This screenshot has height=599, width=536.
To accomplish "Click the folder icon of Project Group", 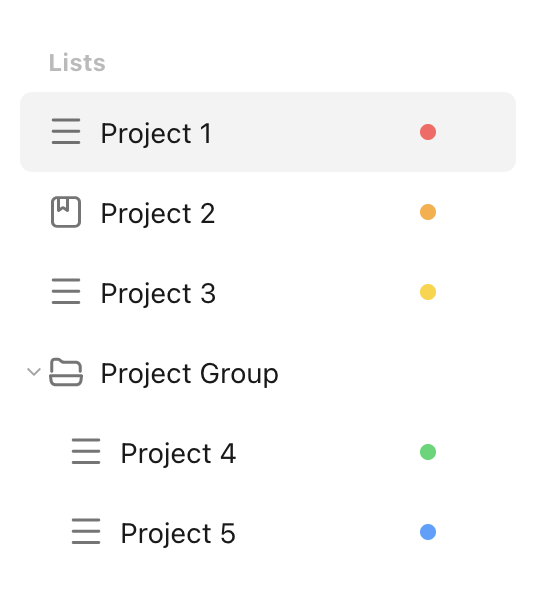I will pyautogui.click(x=66, y=372).
